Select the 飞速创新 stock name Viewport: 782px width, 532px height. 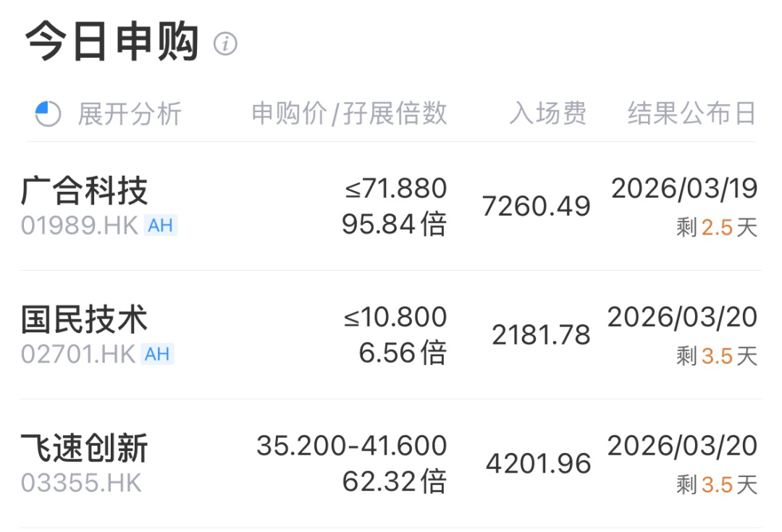pos(83,448)
